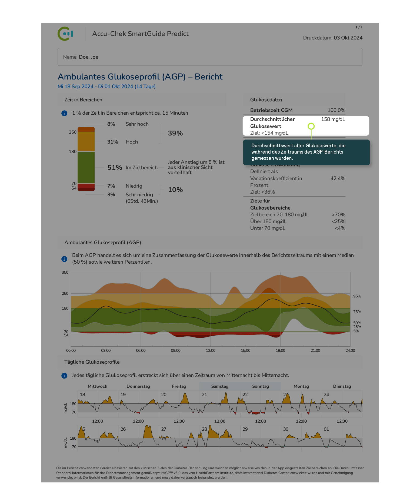The height and width of the screenshot is (504, 420).
Task: Select the Zeit in Bereichen section header
Action: click(x=142, y=100)
